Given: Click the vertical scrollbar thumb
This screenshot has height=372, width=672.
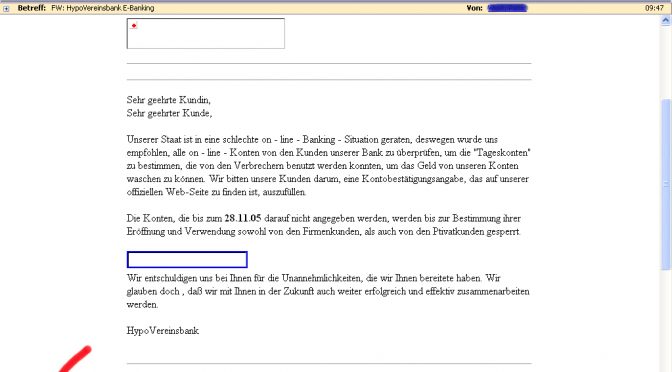Looking at the screenshot, I should 666,185.
